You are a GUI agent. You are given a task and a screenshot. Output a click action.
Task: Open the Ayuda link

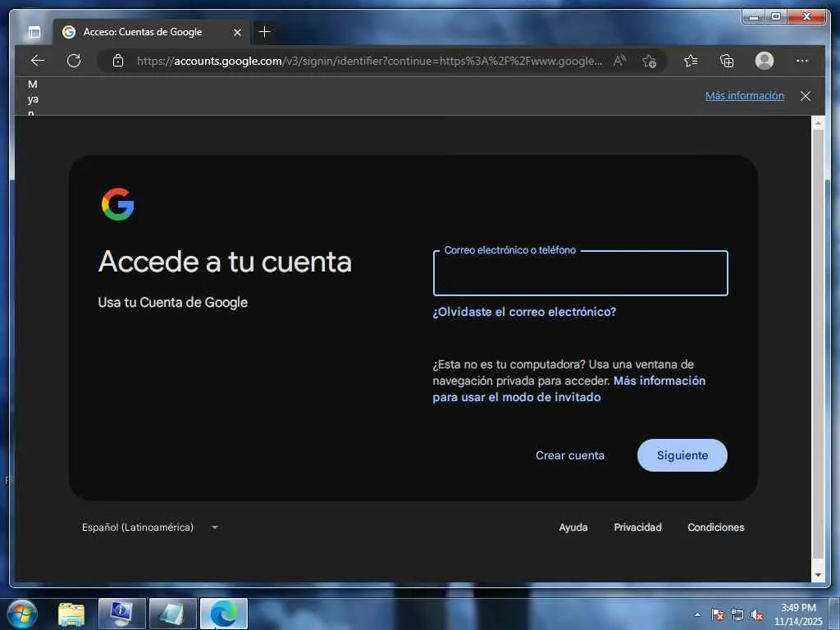573,527
